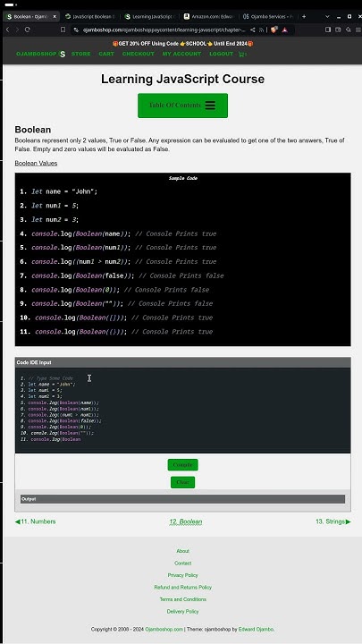362x644 pixels.
Task: Go to next lesson 13. Strings
Action: point(333,521)
